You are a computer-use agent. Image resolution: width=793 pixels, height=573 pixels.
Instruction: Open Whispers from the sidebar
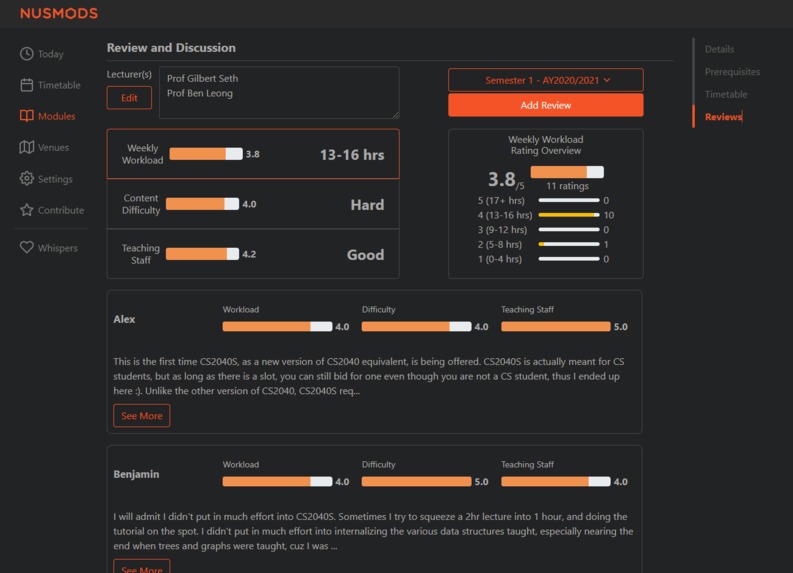(49, 247)
